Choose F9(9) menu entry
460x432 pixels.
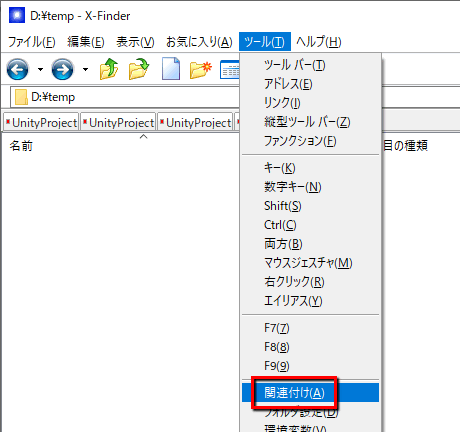click(x=310, y=366)
